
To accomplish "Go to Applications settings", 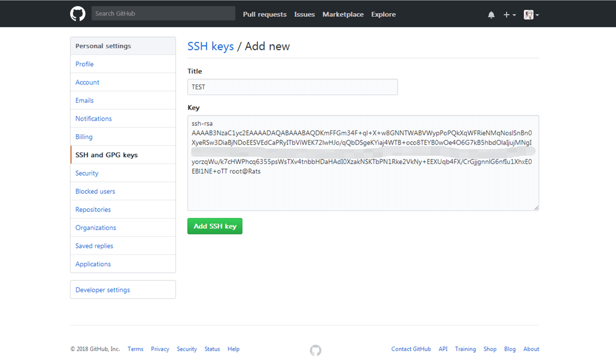I will tap(123, 264).
